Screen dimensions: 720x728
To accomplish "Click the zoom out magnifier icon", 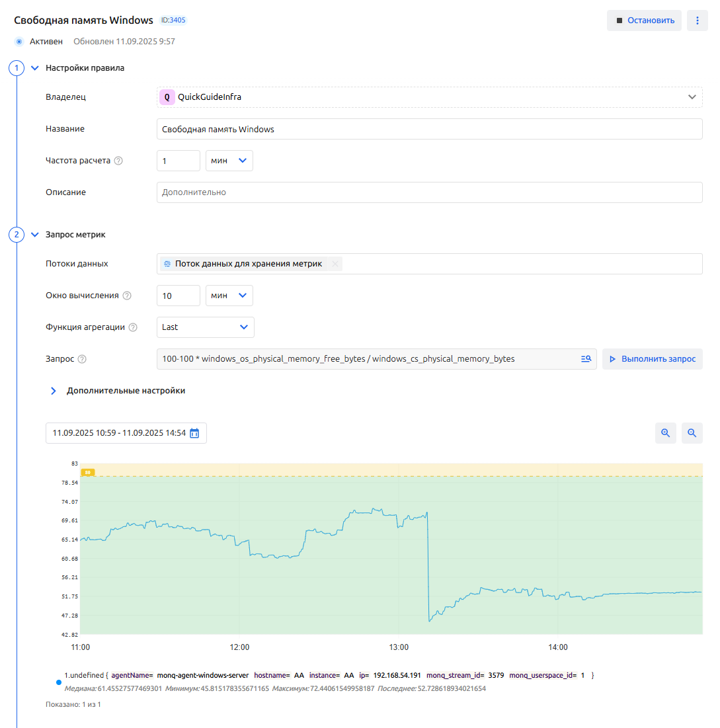I will [x=692, y=433].
